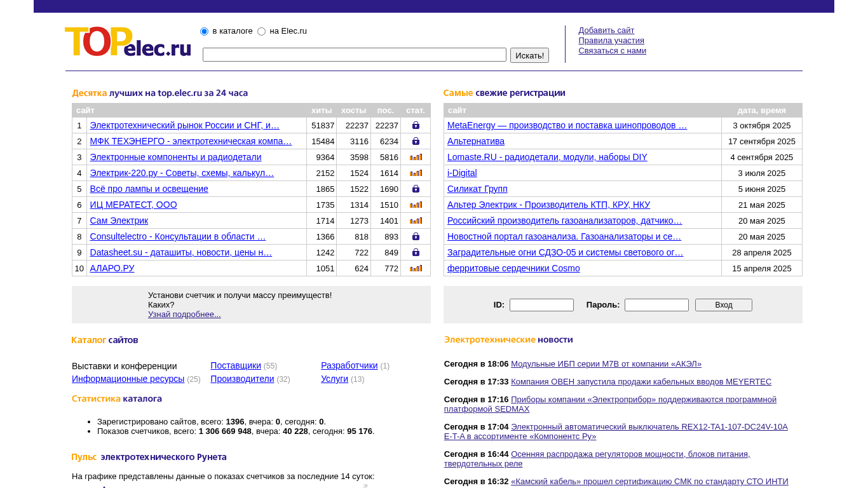This screenshot has width=868, height=488.
Task: Open the Добавить сайт link
Action: pyautogui.click(x=606, y=30)
